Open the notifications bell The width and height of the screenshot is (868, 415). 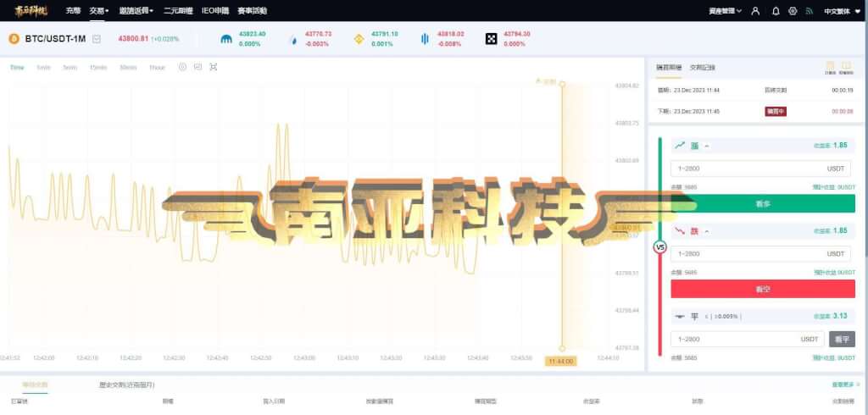pyautogui.click(x=776, y=10)
